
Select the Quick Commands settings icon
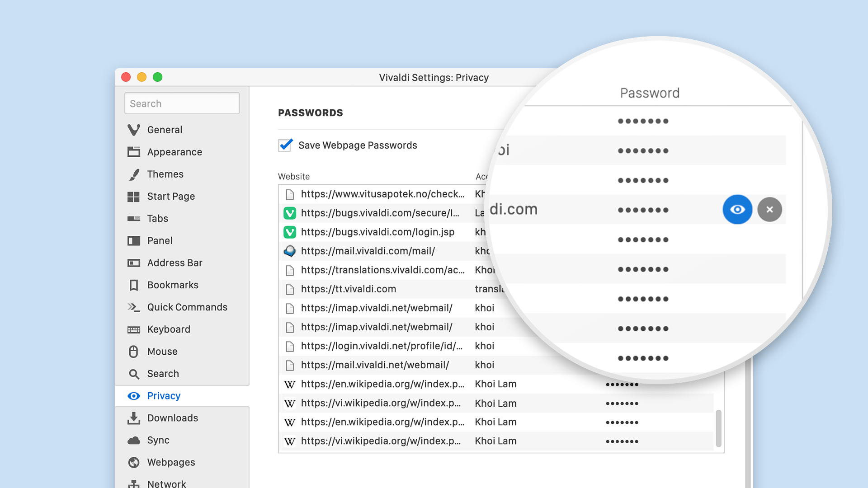[x=134, y=307]
